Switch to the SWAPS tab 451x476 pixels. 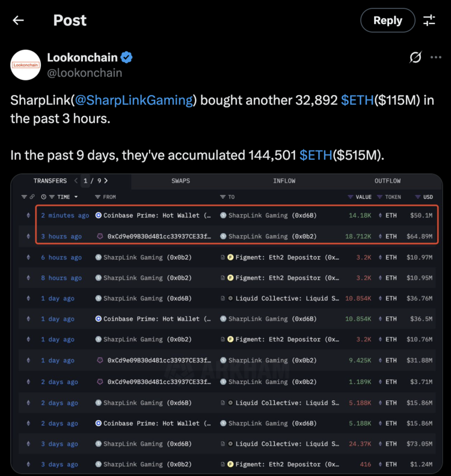(x=181, y=181)
